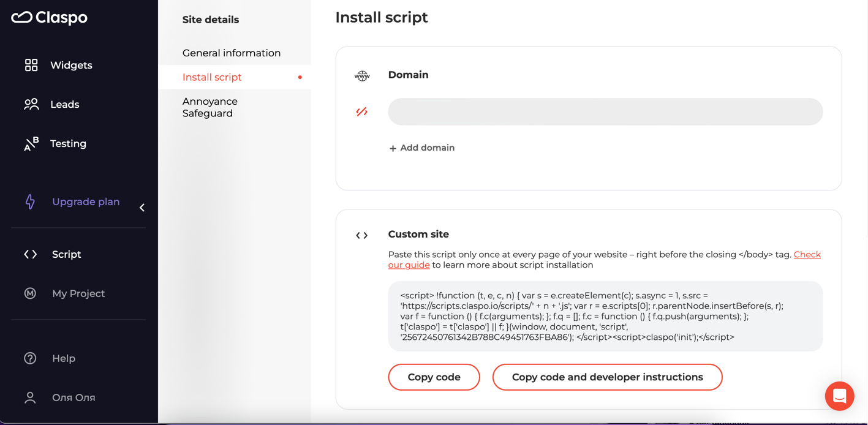Click the My Project avatar icon
The width and height of the screenshot is (868, 425).
30,293
